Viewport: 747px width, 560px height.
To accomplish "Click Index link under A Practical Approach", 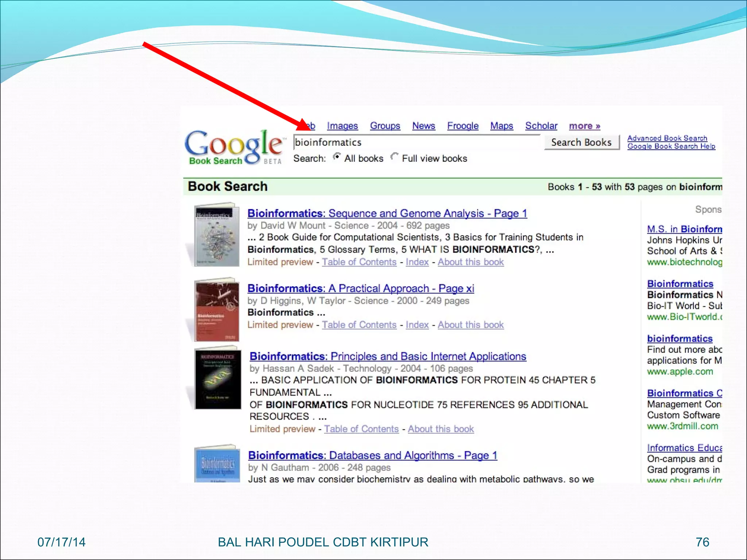I will 417,325.
